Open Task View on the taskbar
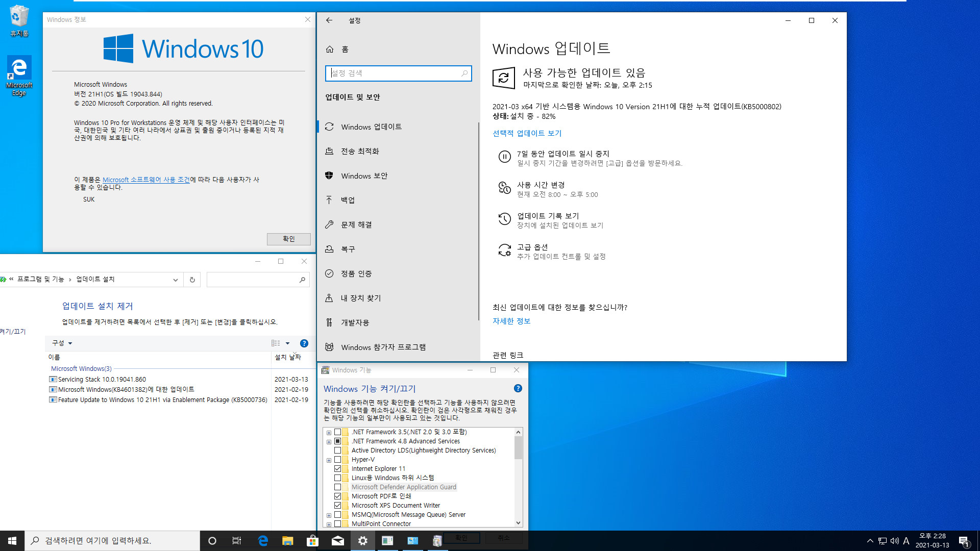Image resolution: width=980 pixels, height=551 pixels. click(237, 541)
